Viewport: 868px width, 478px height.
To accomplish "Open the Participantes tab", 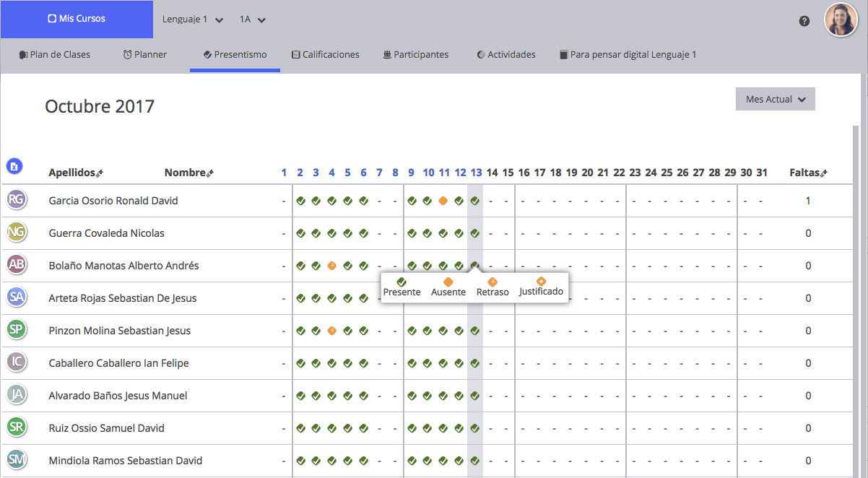I will 415,55.
